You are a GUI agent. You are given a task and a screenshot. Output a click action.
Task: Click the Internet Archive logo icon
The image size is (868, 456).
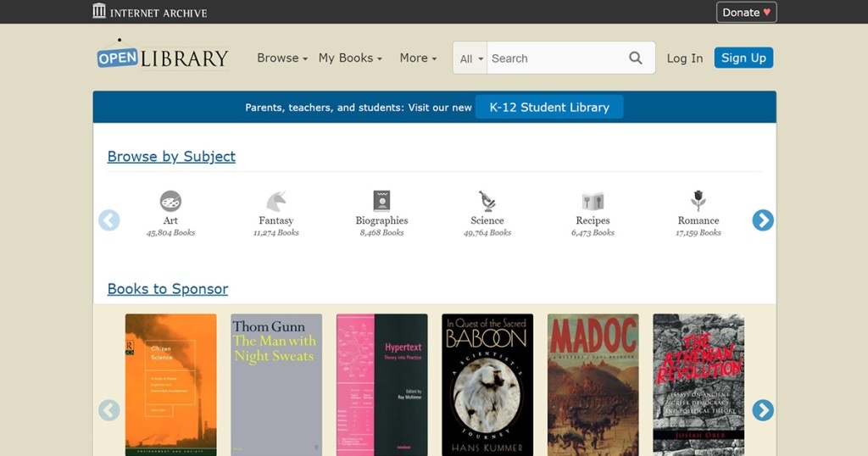click(99, 12)
